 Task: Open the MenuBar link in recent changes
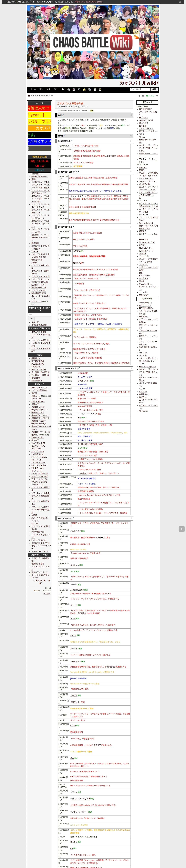tap(143, 168)
